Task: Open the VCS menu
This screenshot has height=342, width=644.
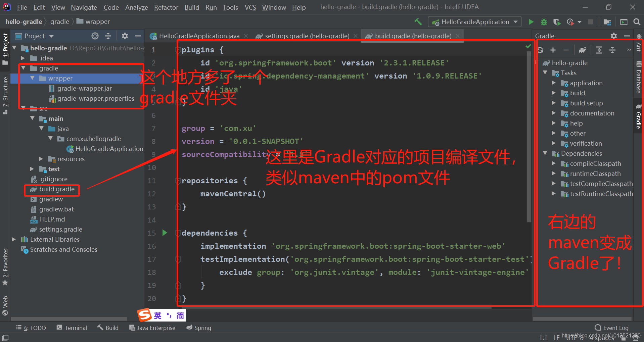Action: (250, 7)
